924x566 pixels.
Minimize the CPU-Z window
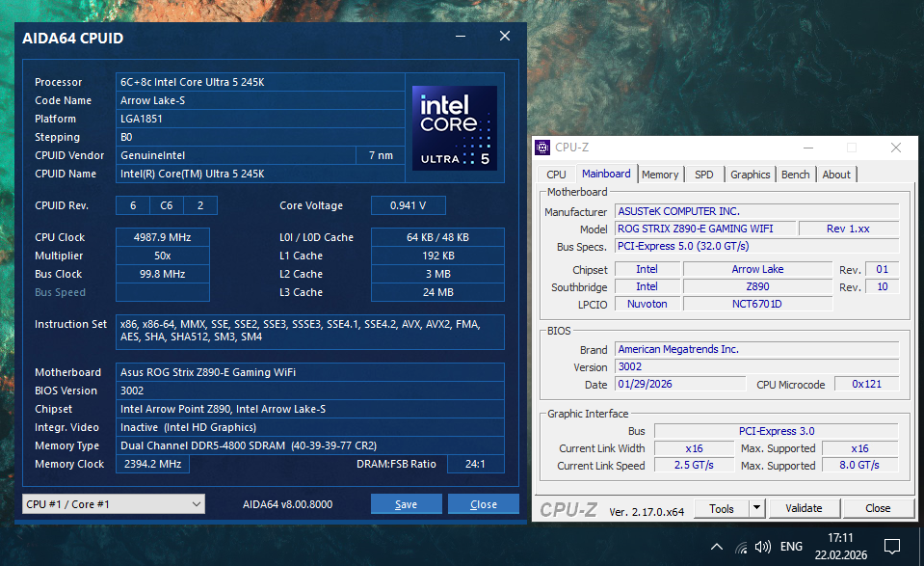808,148
